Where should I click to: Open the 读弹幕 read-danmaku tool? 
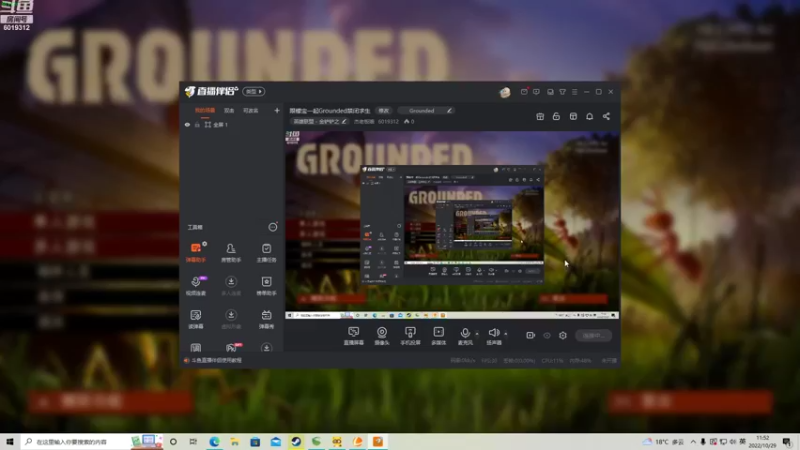[195, 319]
